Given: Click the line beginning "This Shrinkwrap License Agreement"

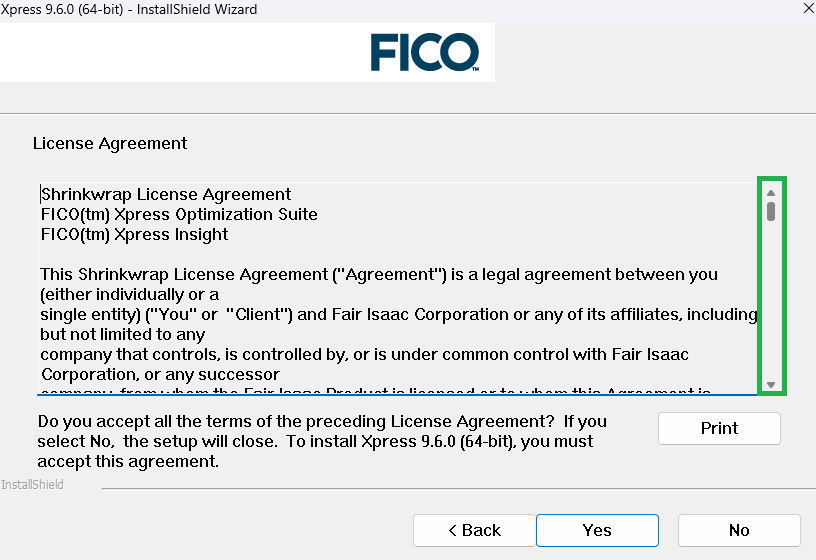Looking at the screenshot, I should [379, 274].
